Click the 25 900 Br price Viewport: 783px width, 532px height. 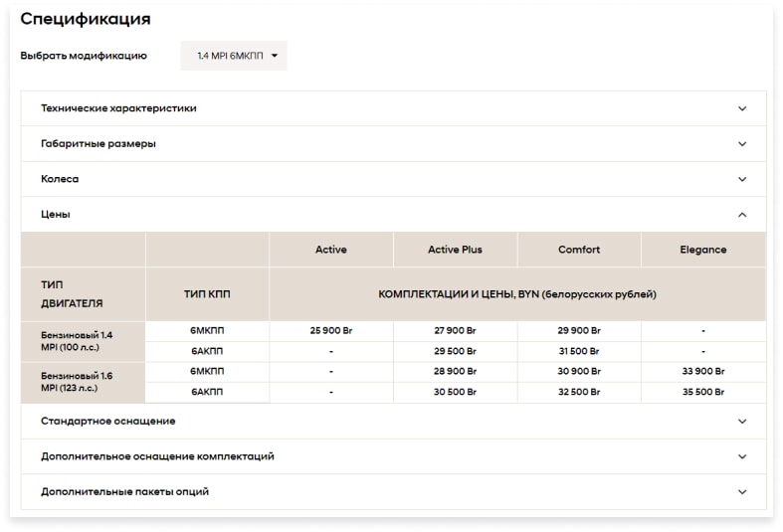pyautogui.click(x=331, y=330)
